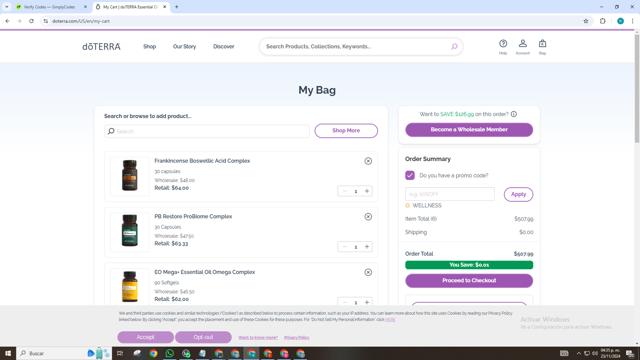Select the My Cart doTERRA browser tab
Image resolution: width=640 pixels, height=360 pixels.
(130, 7)
